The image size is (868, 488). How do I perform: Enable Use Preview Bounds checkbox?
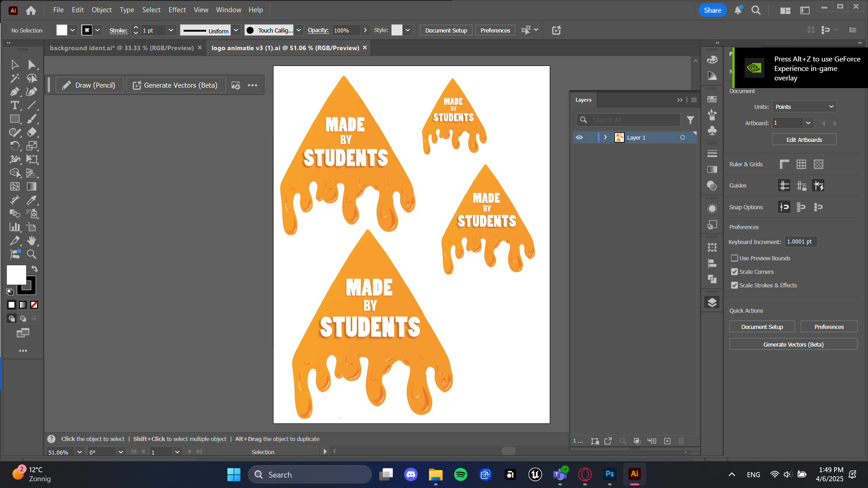coord(734,258)
